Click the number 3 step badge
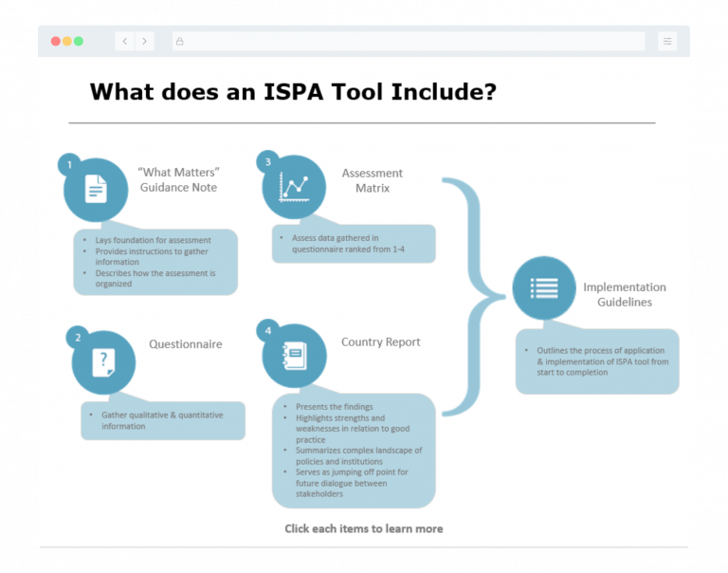 point(268,162)
